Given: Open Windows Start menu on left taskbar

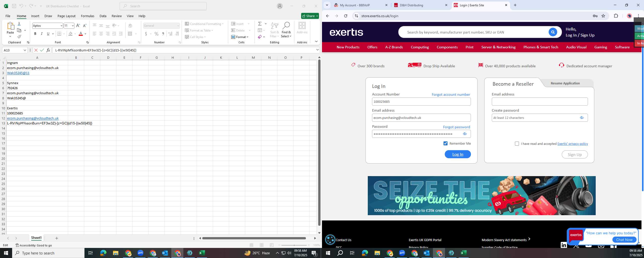Looking at the screenshot, I should pos(6,253).
